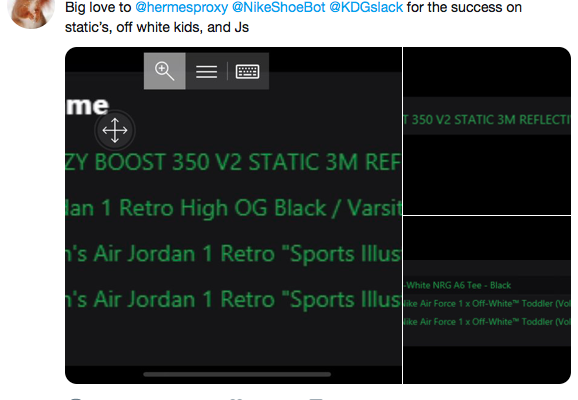Image resolution: width=578 pixels, height=400 pixels.
Task: Select second Air Jordan 1 Sports Illustrated row
Action: pyautogui.click(x=233, y=299)
